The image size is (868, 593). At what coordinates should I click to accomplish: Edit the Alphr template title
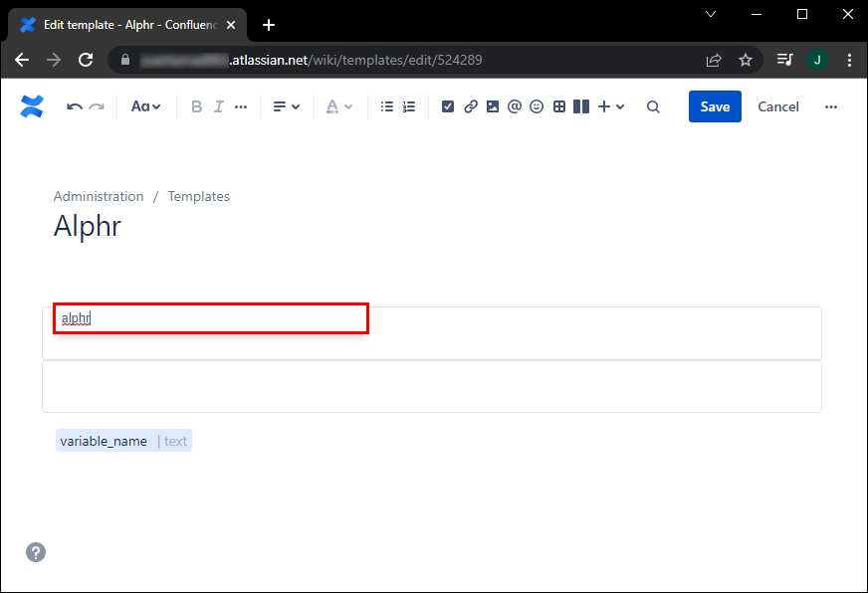(x=88, y=226)
